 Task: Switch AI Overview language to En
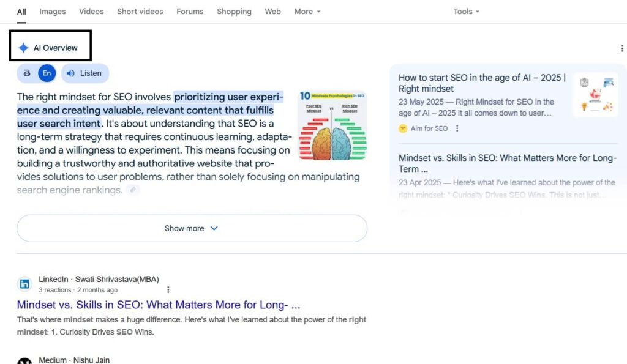pos(47,73)
